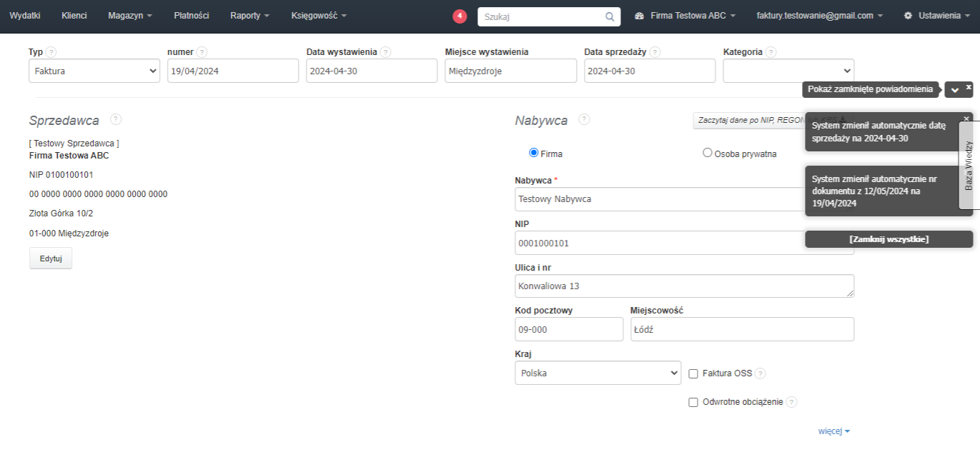The image size is (980, 452).
Task: Open the Baza Wiedzy side tab
Action: [969, 165]
